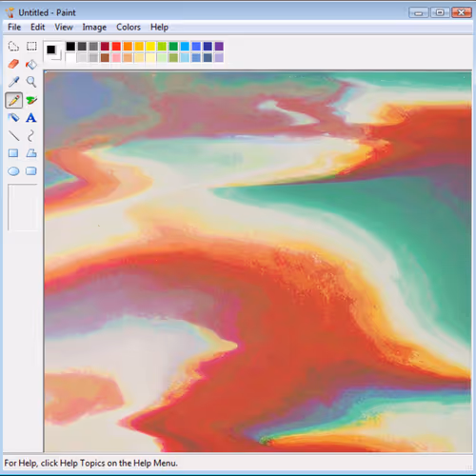Open the Help menu
The height and width of the screenshot is (476, 476).
pos(159,28)
